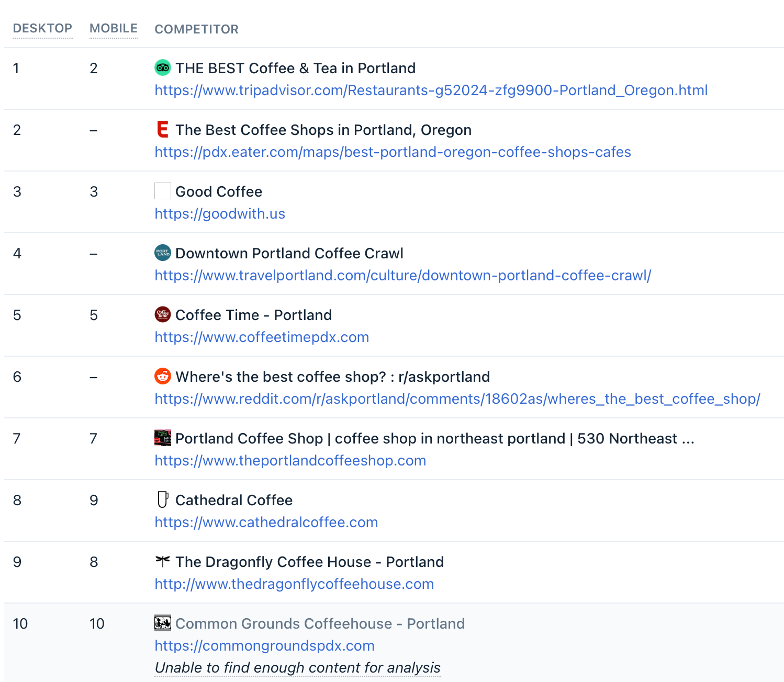Viewport: 784px width, 682px height.
Task: Click the Coffee Time favicon
Action: click(163, 314)
